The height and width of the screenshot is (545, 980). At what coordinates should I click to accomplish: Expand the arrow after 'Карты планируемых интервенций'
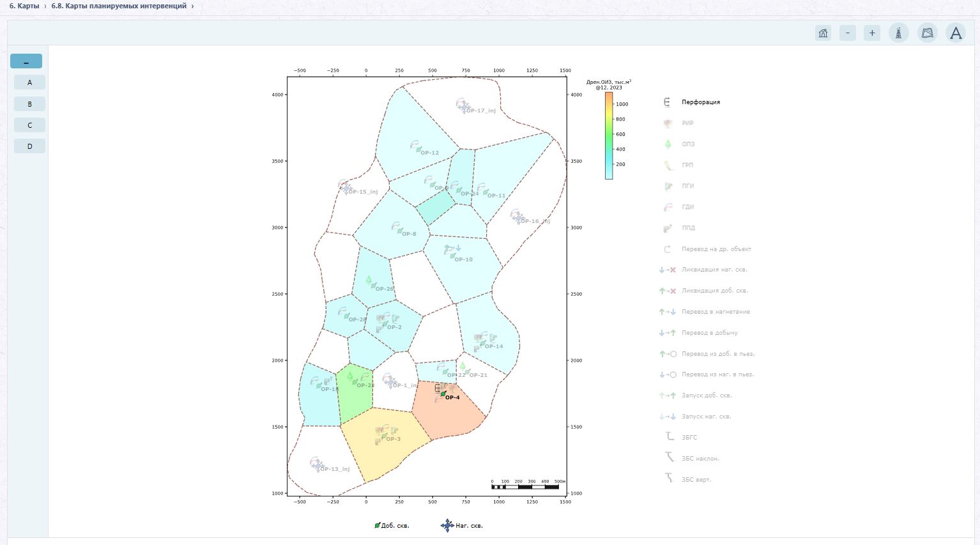point(193,6)
